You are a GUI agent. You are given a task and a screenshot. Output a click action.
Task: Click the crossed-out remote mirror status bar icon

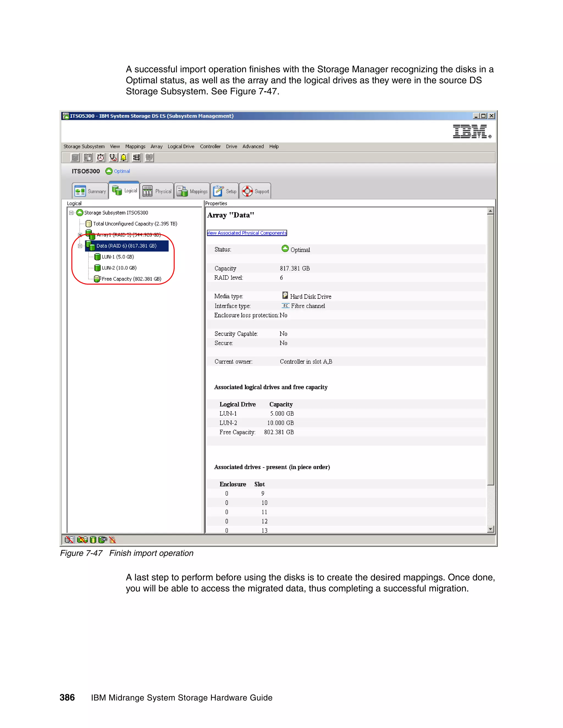pyautogui.click(x=70, y=540)
